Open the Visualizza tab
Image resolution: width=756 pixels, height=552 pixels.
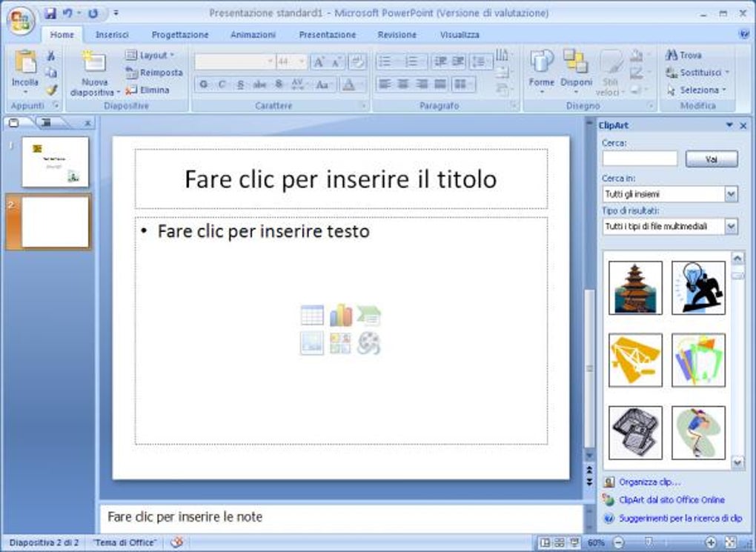coord(460,35)
